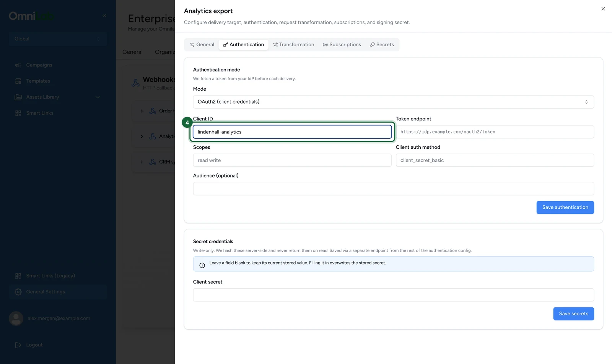The width and height of the screenshot is (612, 364).
Task: Focus the Client ID input field
Action: point(292,132)
